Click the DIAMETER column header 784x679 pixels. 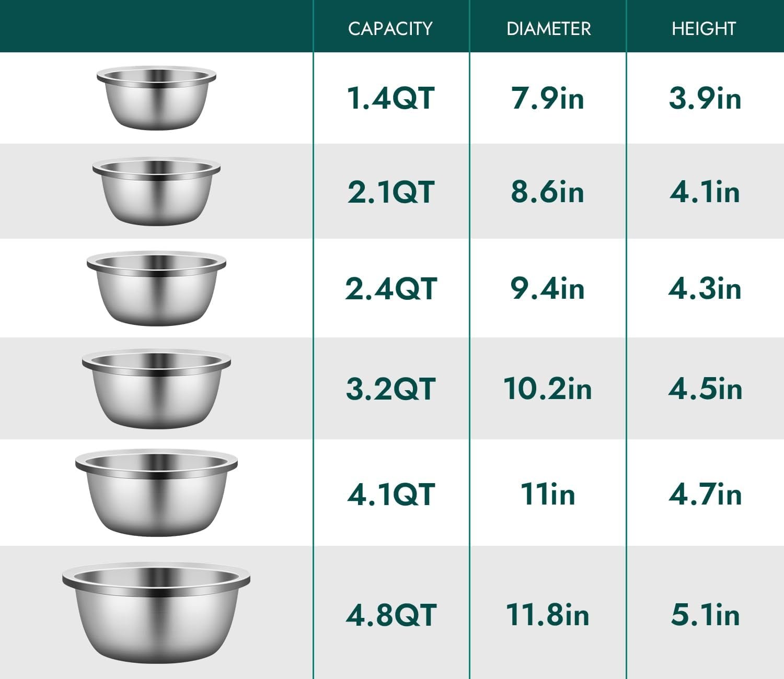click(x=548, y=28)
